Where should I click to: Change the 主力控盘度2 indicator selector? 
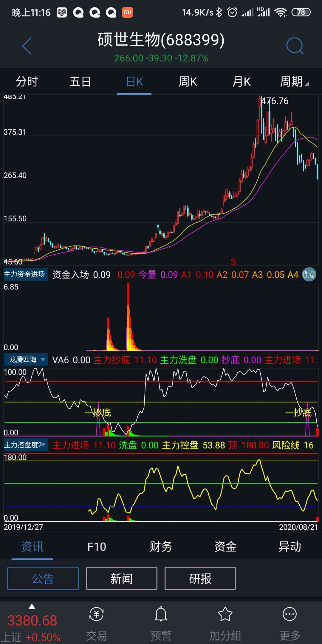[x=25, y=445]
